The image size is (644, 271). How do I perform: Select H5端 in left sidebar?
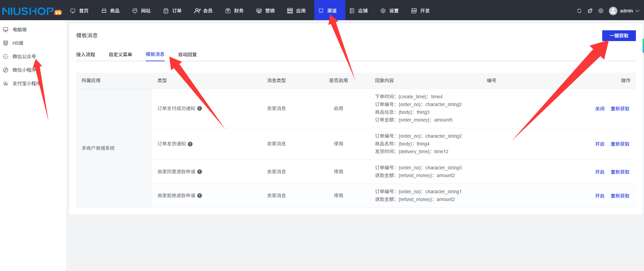18,43
